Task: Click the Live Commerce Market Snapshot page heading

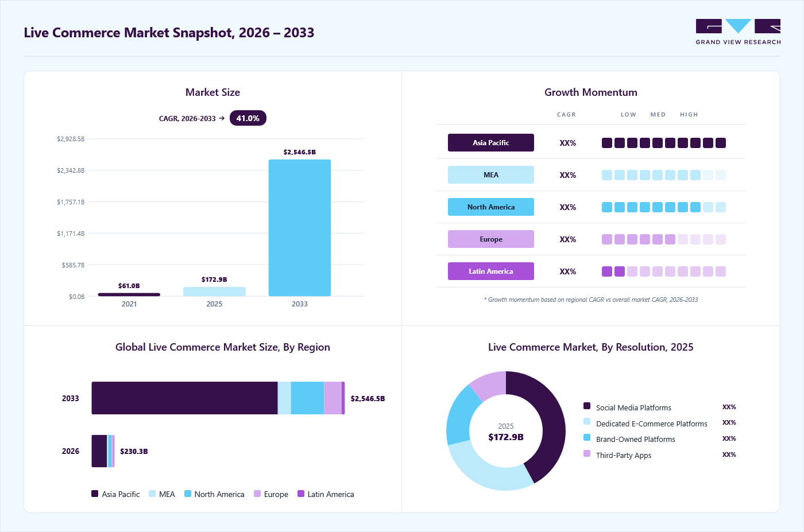Action: click(169, 33)
